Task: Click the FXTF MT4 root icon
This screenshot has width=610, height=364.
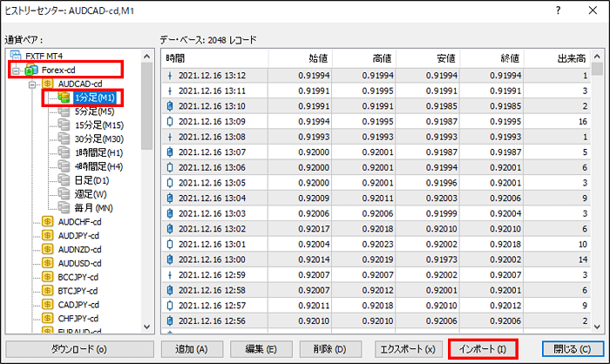Action: (x=17, y=55)
